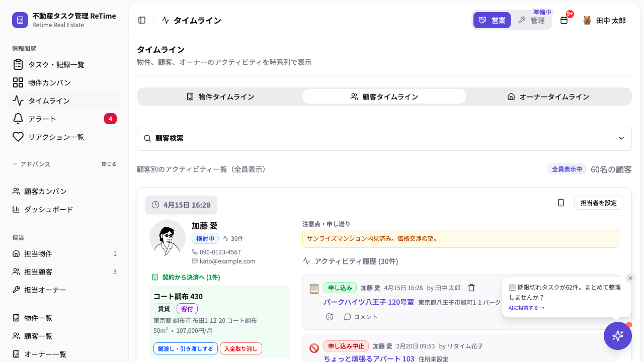Switch to 管理 mode toggle
The image size is (644, 362).
click(x=531, y=20)
